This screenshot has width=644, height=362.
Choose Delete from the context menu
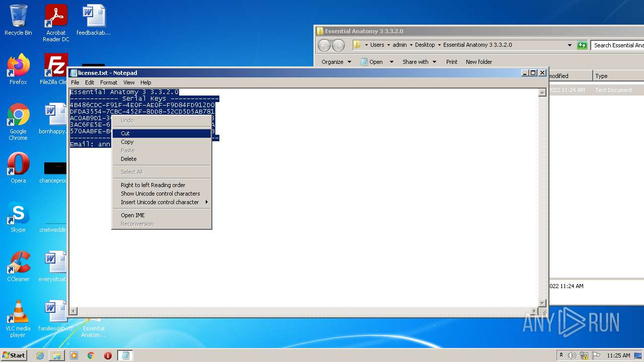pyautogui.click(x=162, y=159)
